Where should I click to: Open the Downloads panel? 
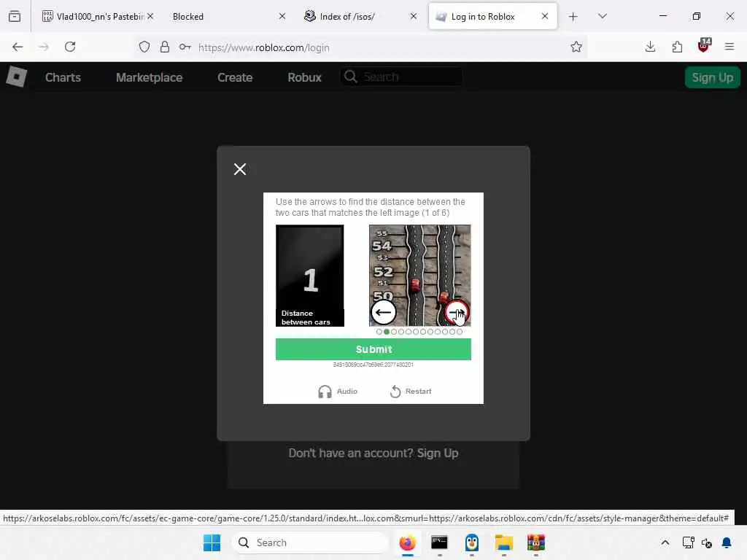point(650,47)
